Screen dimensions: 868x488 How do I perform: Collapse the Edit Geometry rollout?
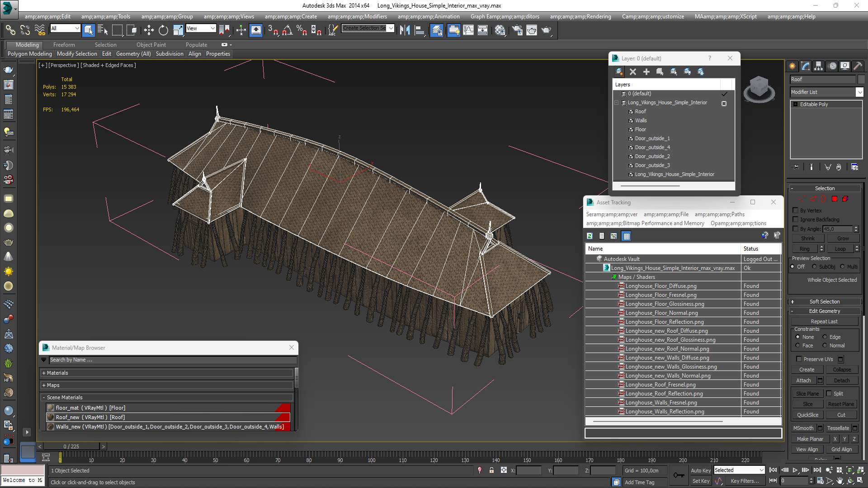click(825, 311)
